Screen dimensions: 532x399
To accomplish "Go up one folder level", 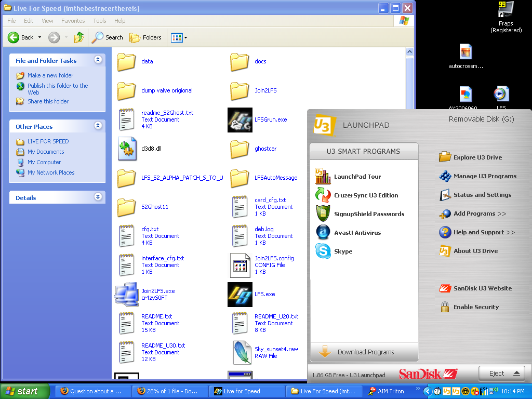I will click(79, 37).
